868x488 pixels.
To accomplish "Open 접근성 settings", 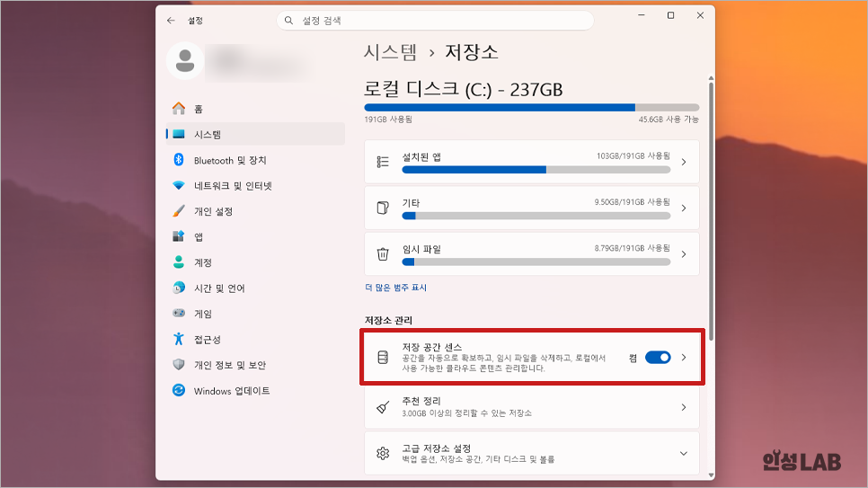I will 256,339.
